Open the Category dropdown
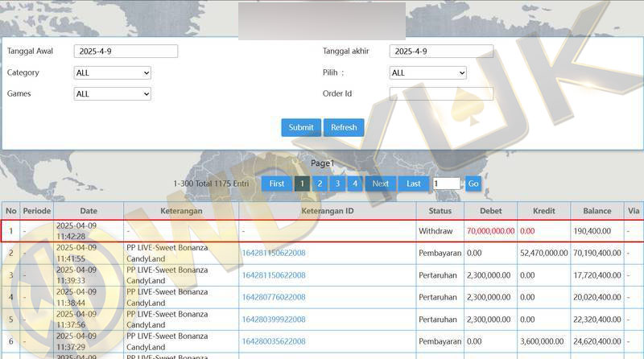This screenshot has height=359, width=644. click(x=112, y=72)
